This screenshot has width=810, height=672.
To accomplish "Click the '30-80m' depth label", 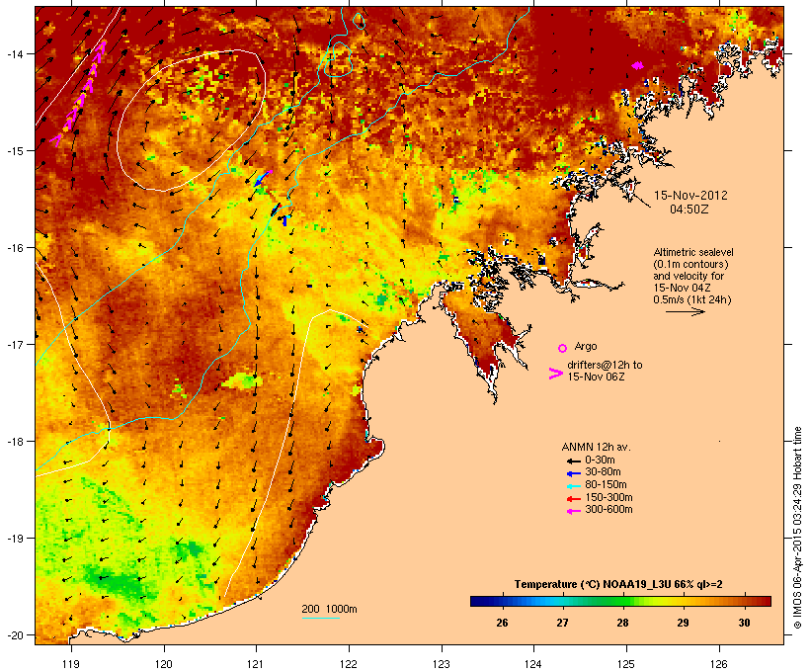I will (x=603, y=472).
